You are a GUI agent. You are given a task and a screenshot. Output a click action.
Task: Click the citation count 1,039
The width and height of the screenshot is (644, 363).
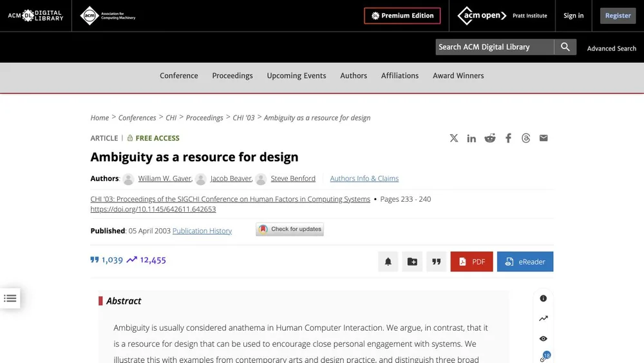click(107, 260)
